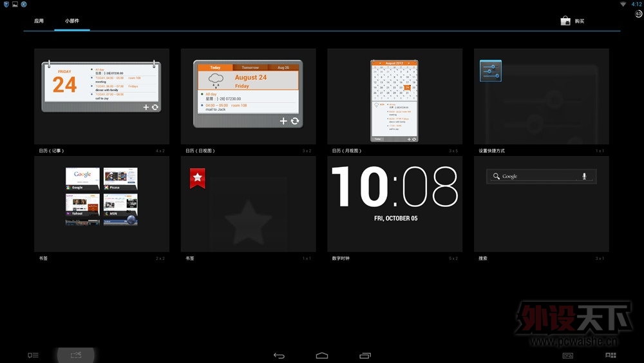Choose the red star bookmark icon widget
Viewport: 644px width, 363px height.
point(198,178)
